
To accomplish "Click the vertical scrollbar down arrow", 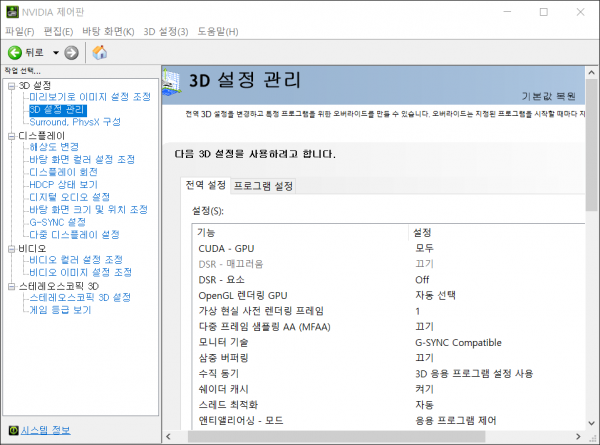I will click(x=592, y=423).
